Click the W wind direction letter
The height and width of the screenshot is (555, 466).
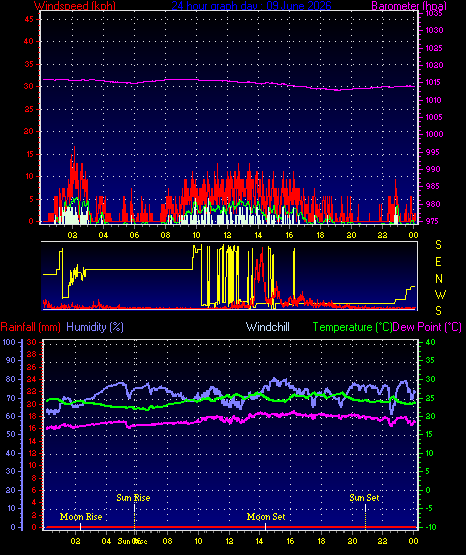coord(440,295)
